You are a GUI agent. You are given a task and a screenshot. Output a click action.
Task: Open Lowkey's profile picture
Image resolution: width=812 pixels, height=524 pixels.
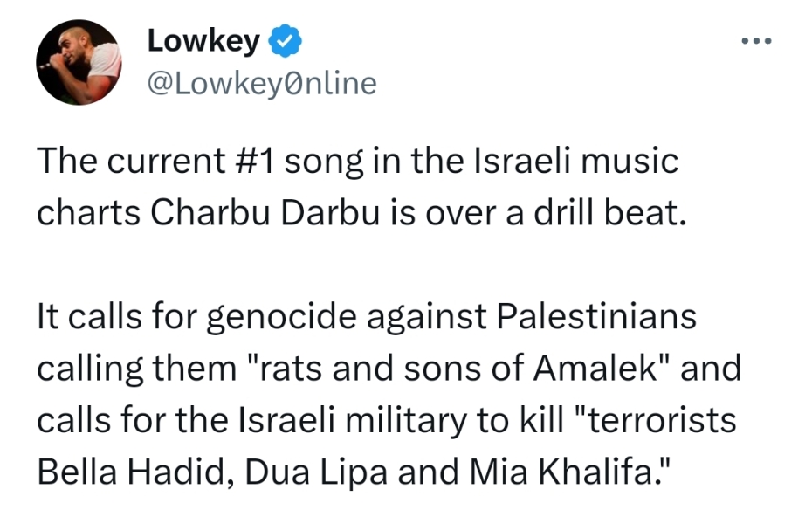[x=79, y=62]
